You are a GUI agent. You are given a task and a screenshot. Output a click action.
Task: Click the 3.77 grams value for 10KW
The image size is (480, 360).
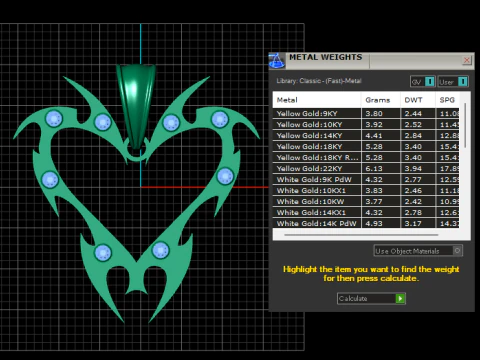click(374, 201)
